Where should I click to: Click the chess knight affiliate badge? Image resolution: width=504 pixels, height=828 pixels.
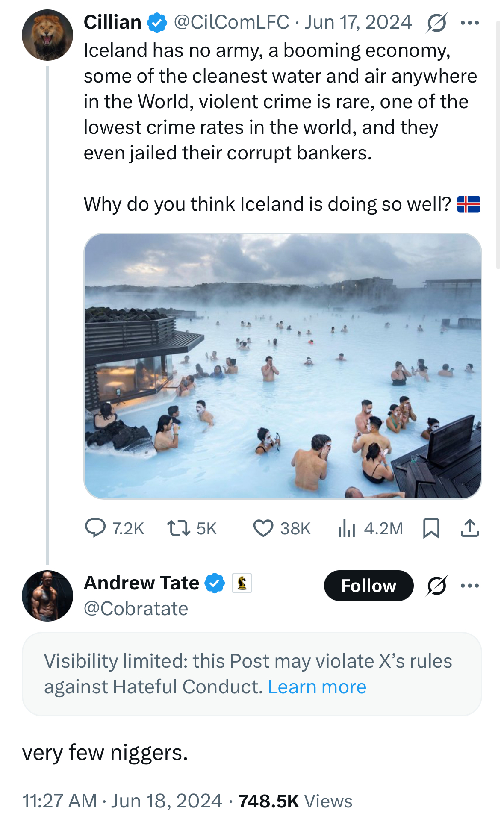[242, 583]
